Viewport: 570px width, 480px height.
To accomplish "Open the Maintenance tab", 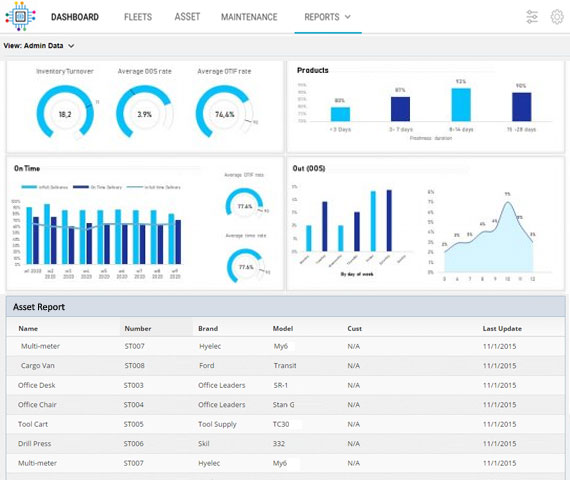I will coord(249,17).
